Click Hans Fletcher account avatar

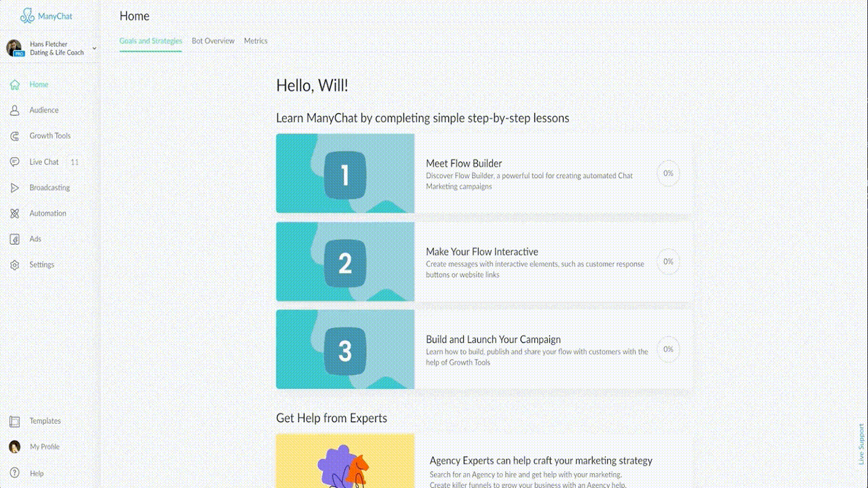pyautogui.click(x=14, y=48)
